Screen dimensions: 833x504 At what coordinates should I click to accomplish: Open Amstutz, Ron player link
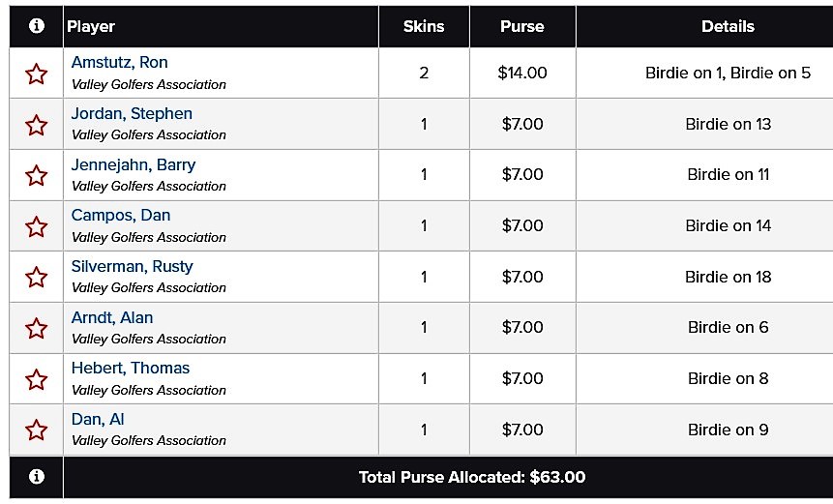120,62
